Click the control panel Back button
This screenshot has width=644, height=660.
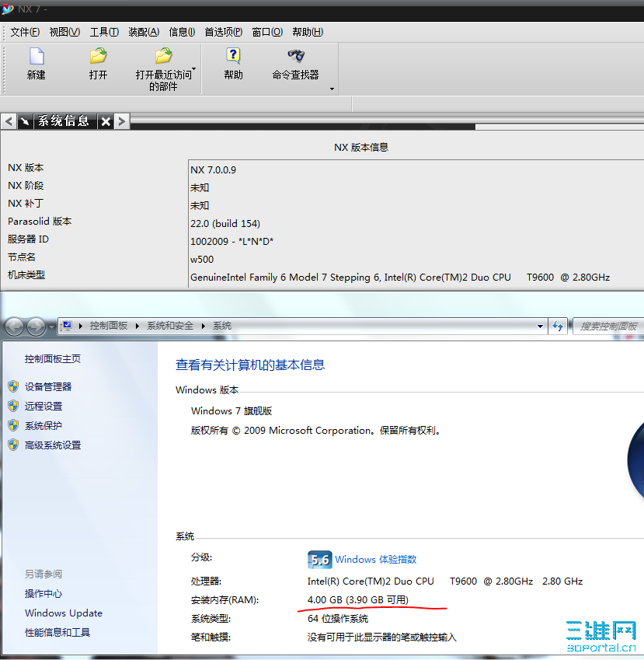(15, 327)
